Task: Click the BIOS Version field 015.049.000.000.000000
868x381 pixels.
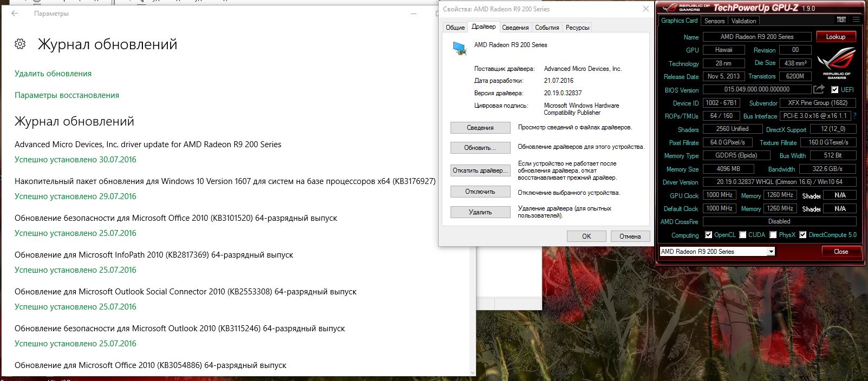Action: 757,89
